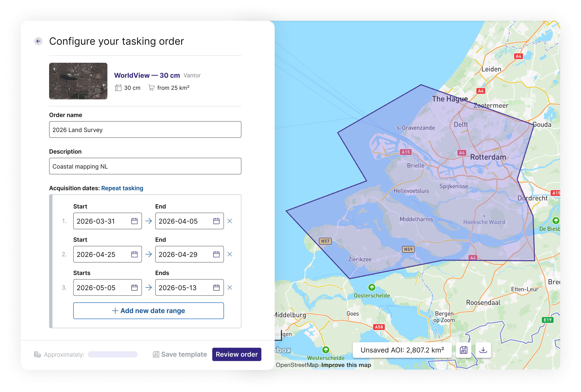Viewport: 581px width, 392px height.
Task: Click into the Description text field
Action: (145, 166)
